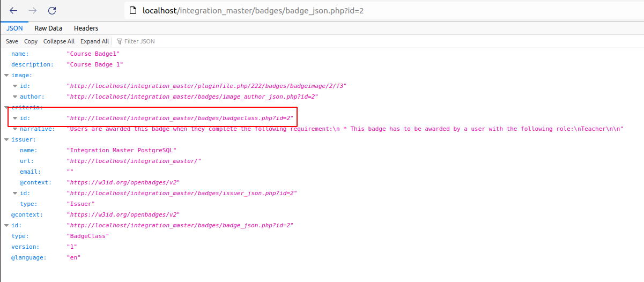This screenshot has height=282, width=644.
Task: Focus the Filter JSON search field
Action: [139, 41]
